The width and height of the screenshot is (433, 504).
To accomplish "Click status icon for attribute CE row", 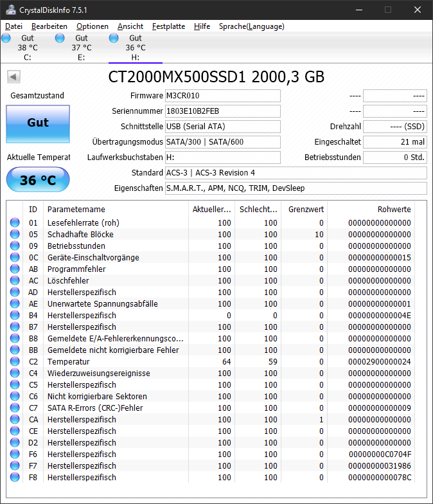I will [x=15, y=431].
